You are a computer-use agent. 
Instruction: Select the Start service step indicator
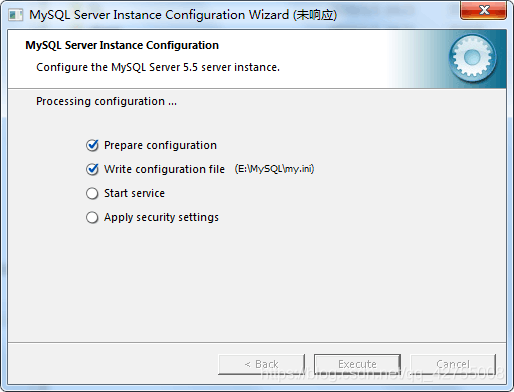tap(92, 193)
